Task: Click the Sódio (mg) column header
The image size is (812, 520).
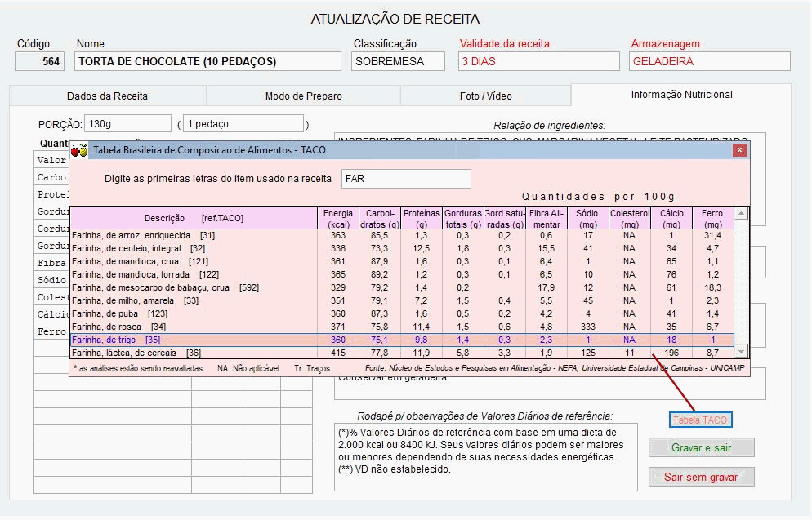Action: point(588,218)
